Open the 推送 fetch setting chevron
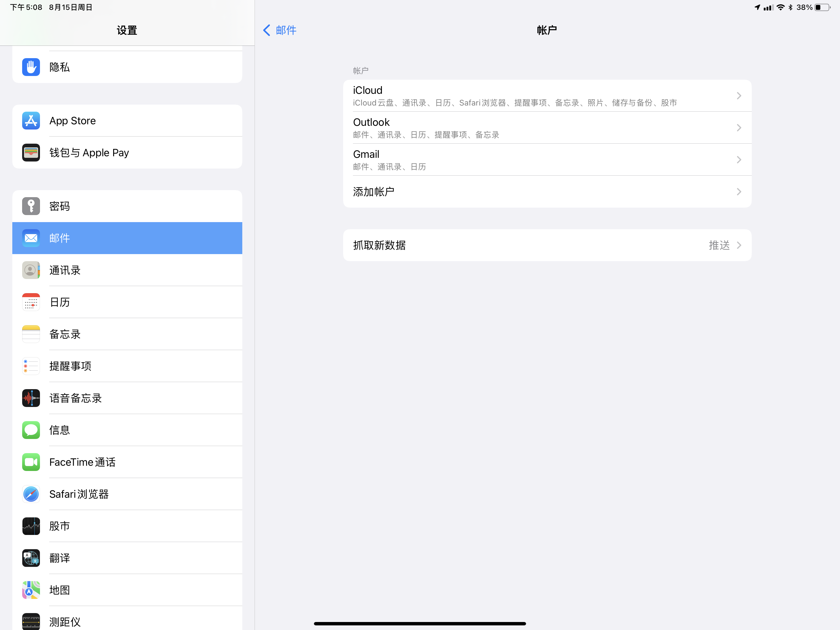Viewport: 840px width, 630px height. [x=739, y=245]
